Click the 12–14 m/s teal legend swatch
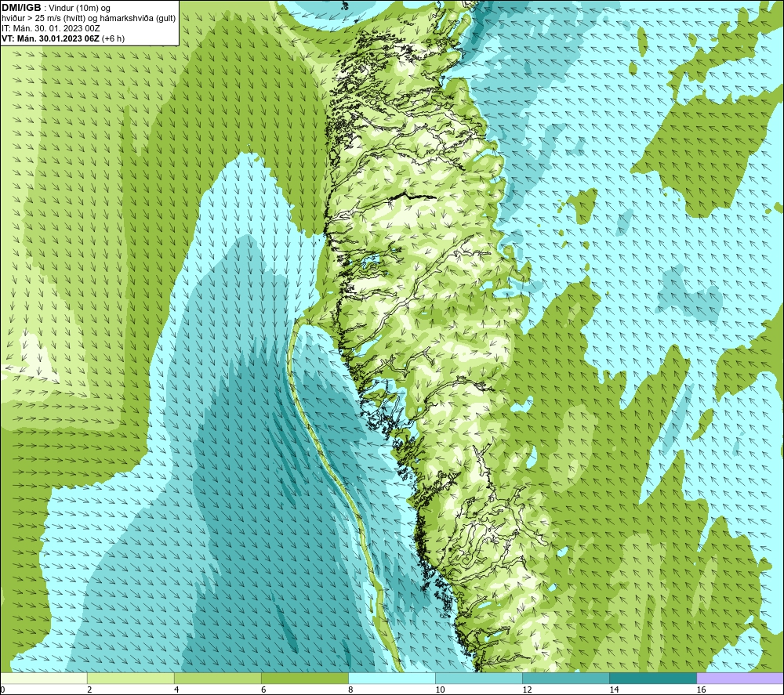The image size is (784, 695). point(565,678)
